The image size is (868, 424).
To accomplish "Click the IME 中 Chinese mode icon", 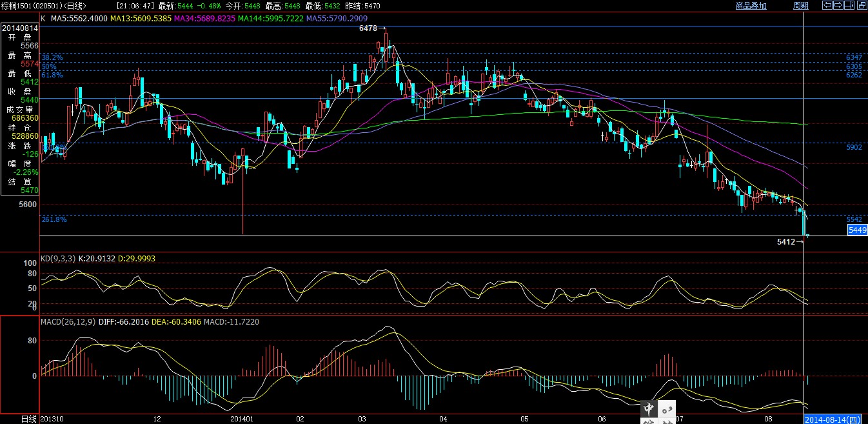I will tap(649, 409).
